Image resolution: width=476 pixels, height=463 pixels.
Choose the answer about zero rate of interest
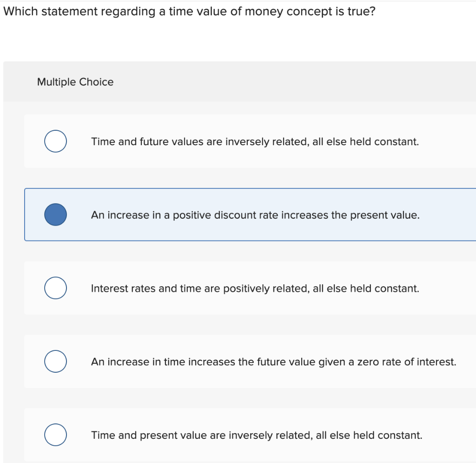(x=273, y=362)
